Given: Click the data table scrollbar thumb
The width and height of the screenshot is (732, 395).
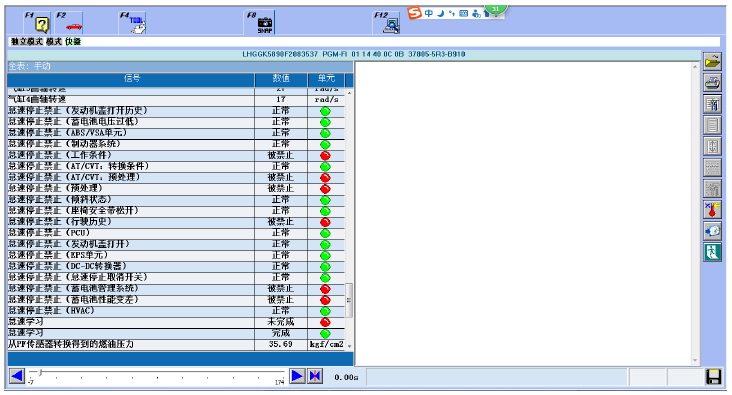Looking at the screenshot, I should pos(349,300).
